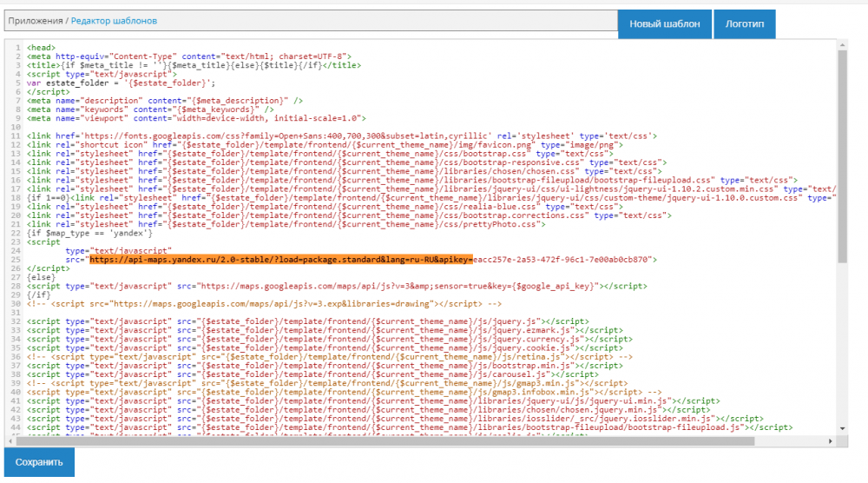This screenshot has height=483, width=868.
Task: Click the editor's vertical scrollbar thumb
Action: point(842,156)
